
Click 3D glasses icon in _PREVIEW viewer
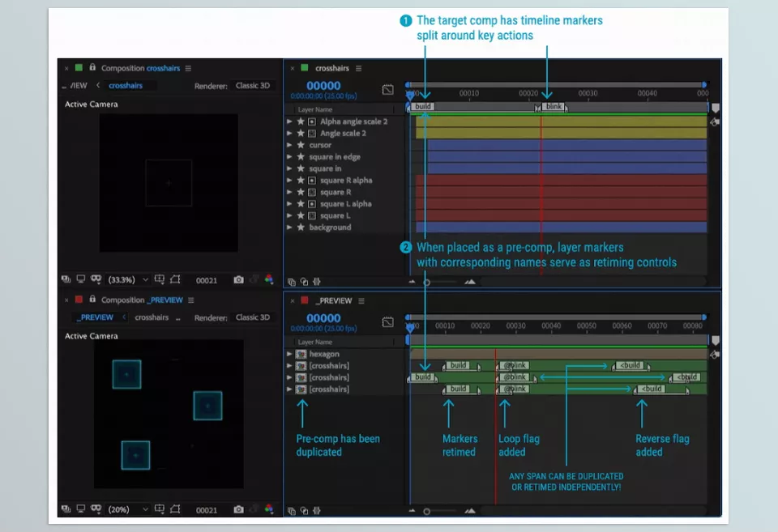coord(96,509)
